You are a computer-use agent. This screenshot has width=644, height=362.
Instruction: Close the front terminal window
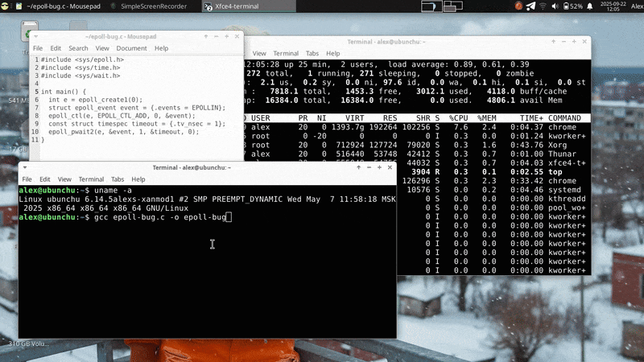(x=390, y=167)
